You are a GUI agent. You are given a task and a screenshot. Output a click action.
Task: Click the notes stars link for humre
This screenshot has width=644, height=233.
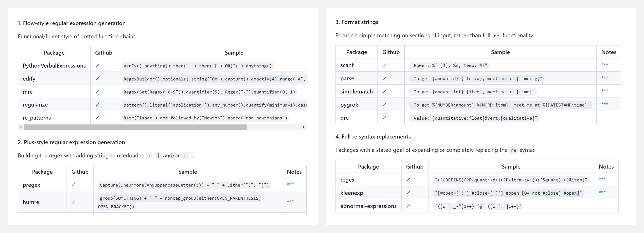point(290,201)
